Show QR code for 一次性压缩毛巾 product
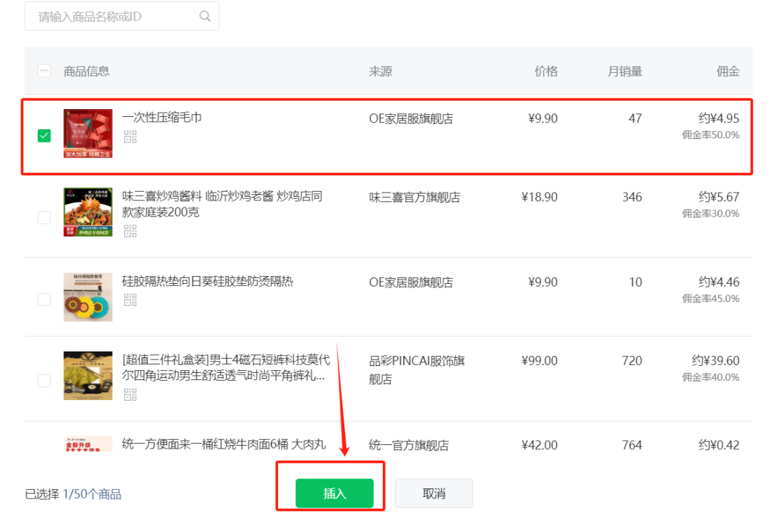This screenshot has height=532, width=770. click(130, 136)
